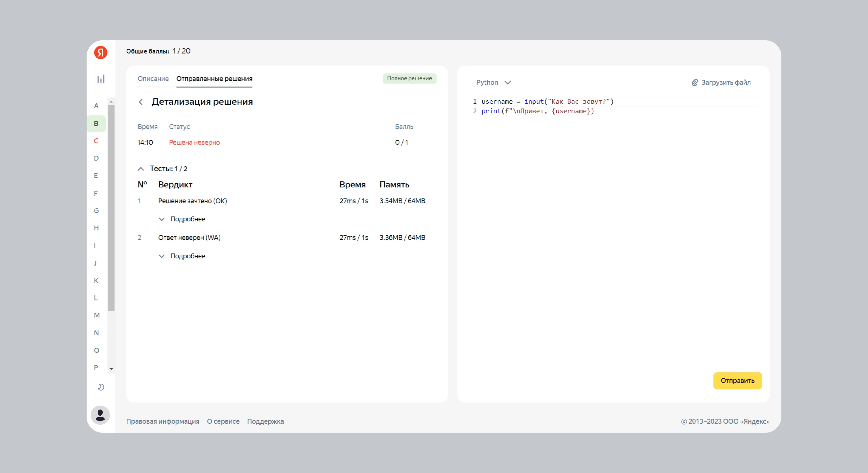Toggle dark theme moon icon
The height and width of the screenshot is (473, 868).
(x=101, y=387)
